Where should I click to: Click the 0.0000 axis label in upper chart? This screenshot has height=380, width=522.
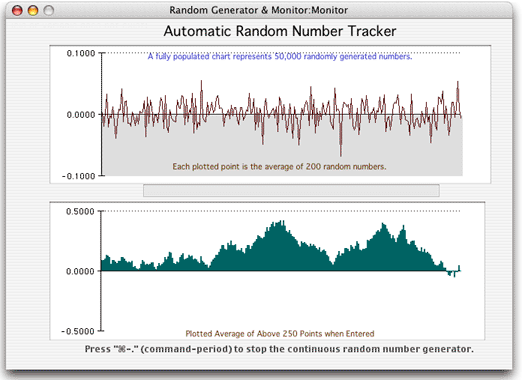click(x=81, y=115)
